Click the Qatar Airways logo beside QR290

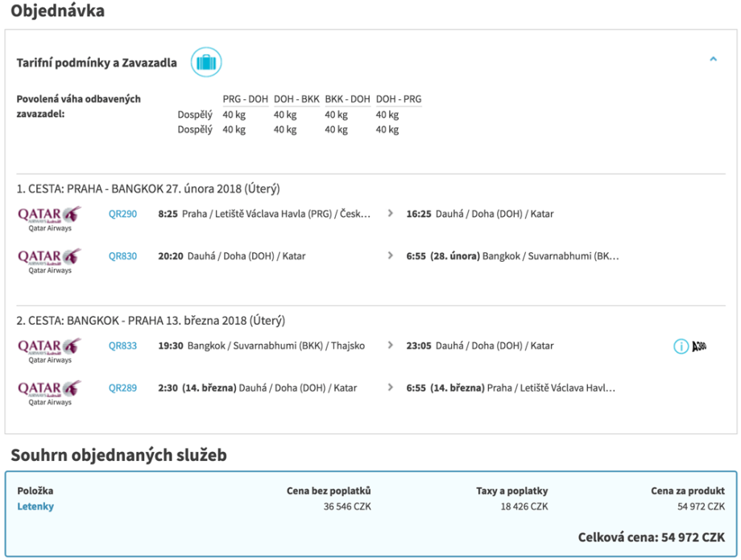pos(50,218)
